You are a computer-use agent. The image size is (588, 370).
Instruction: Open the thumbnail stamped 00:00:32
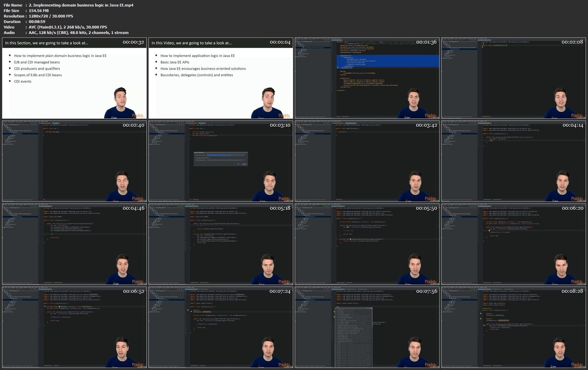click(74, 78)
